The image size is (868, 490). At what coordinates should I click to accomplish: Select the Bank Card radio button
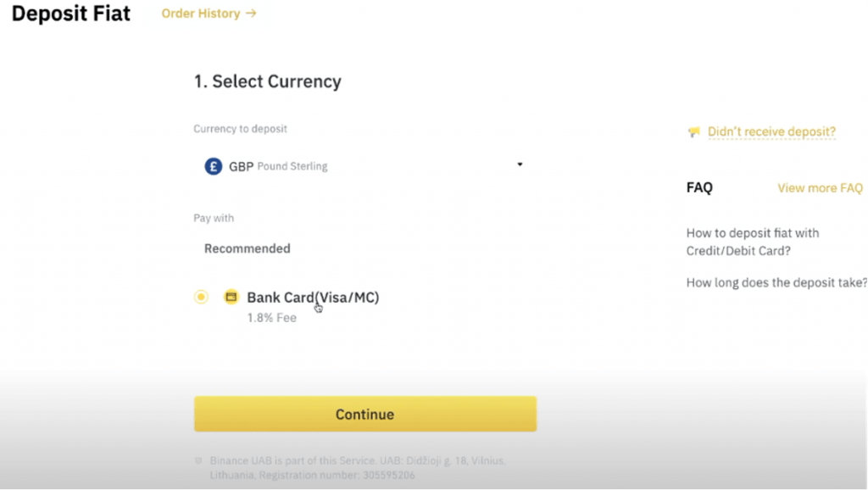tap(201, 297)
